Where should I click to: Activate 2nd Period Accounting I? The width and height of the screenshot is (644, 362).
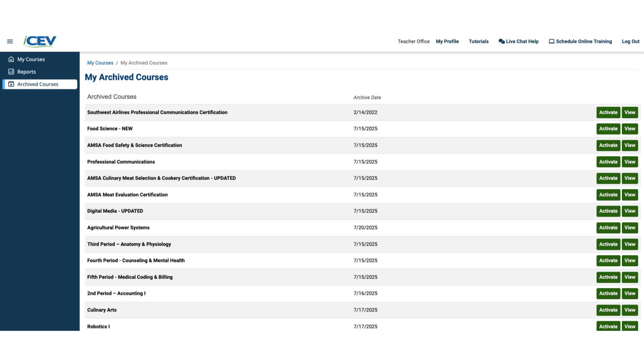pos(608,294)
